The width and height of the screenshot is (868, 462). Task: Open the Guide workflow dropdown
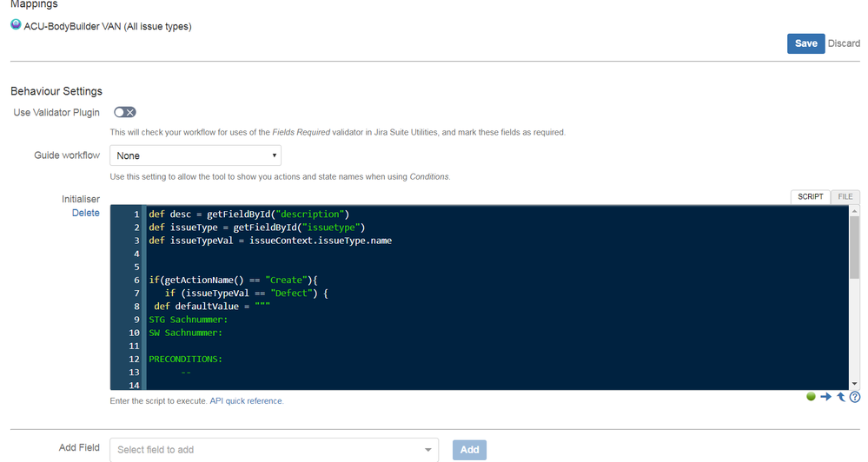pos(195,155)
